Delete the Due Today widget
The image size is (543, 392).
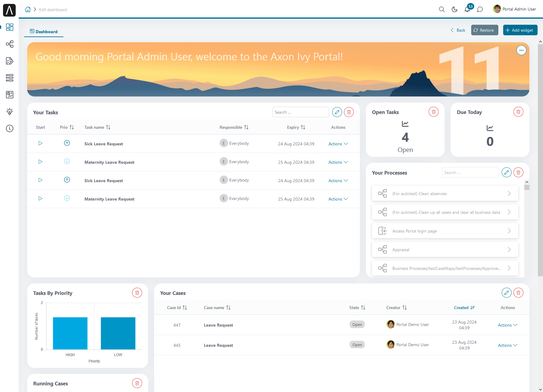click(x=518, y=112)
